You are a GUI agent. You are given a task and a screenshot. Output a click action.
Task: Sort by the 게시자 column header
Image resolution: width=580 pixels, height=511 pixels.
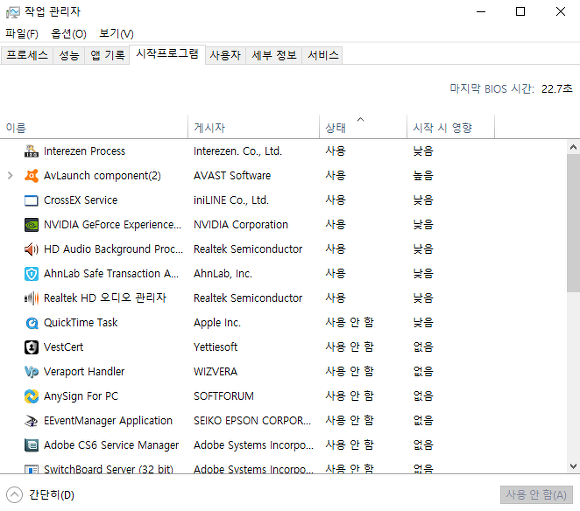point(253,127)
